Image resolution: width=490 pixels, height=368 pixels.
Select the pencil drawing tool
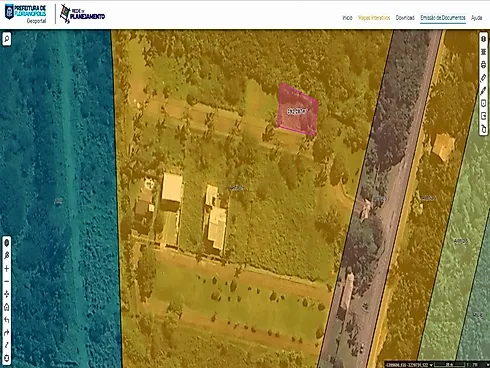point(483,90)
